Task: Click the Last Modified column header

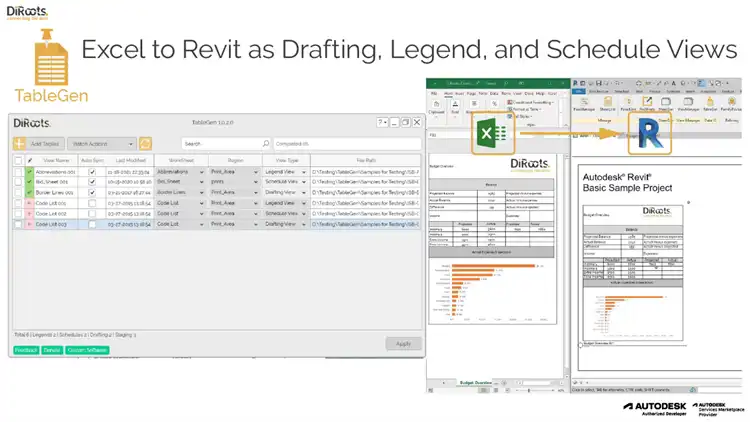Action: point(130,160)
